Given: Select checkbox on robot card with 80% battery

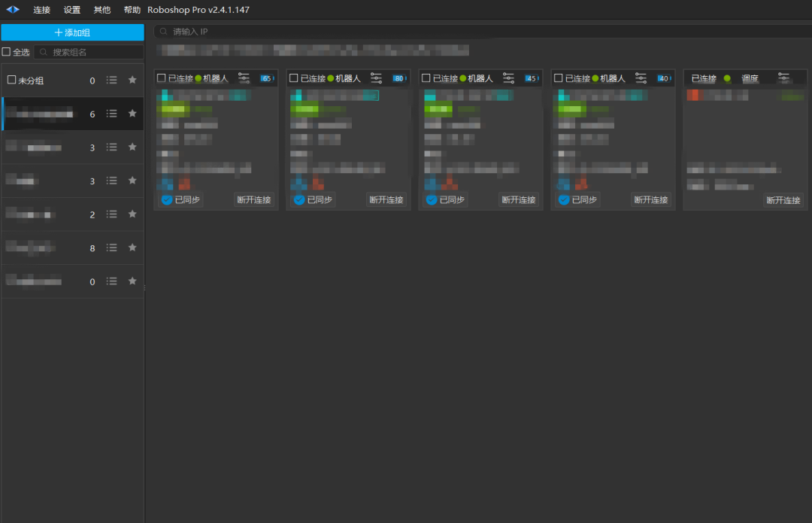Looking at the screenshot, I should click(293, 78).
